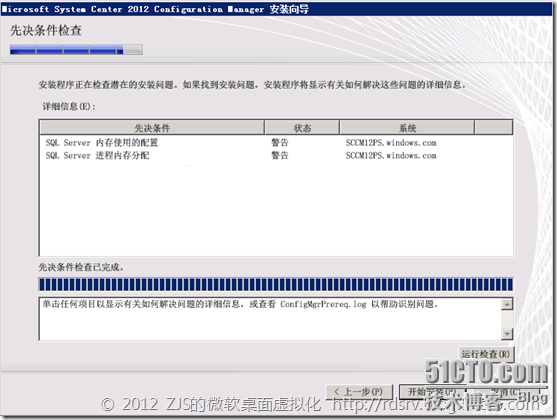Click 警告 status of 内存使用的配置 row

tap(280, 143)
